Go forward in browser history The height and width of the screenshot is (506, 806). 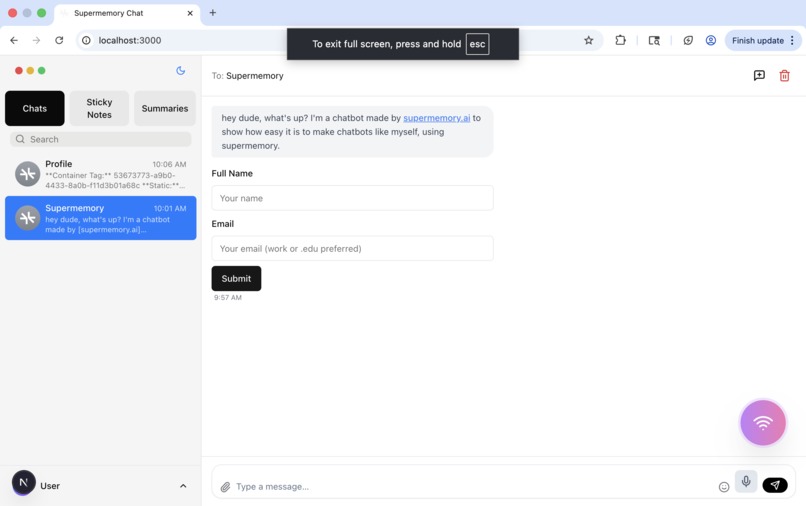36,40
